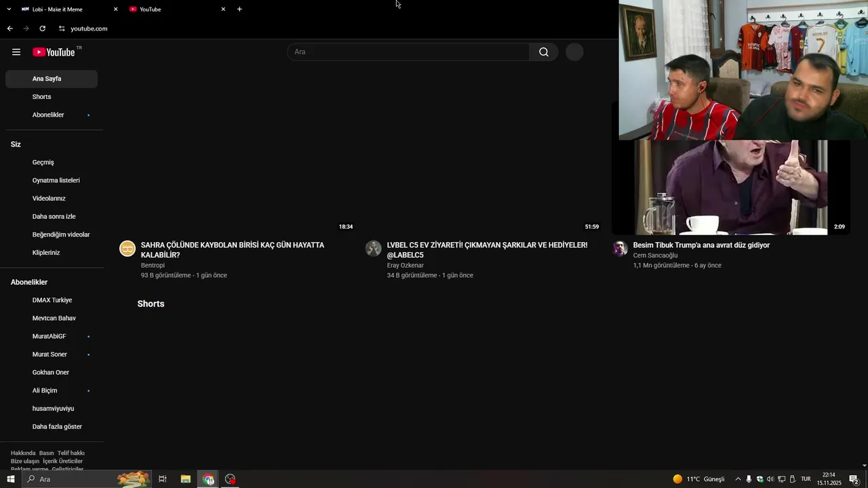Open video title LVBEL C5 EV ZİYARETİ
This screenshot has height=488, width=868.
(487, 250)
